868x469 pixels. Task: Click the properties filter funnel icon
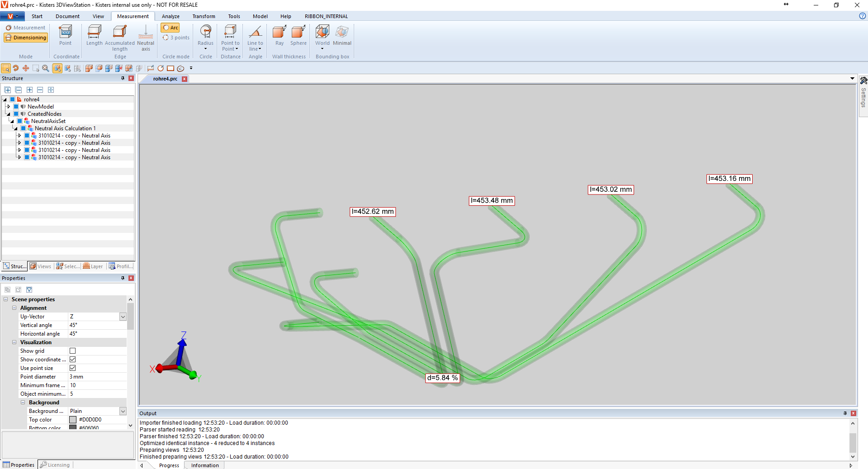[x=29, y=289]
